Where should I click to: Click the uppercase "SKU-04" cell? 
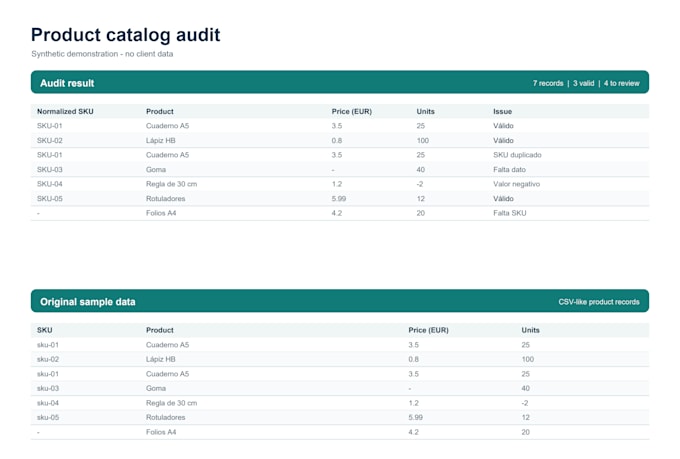point(49,184)
